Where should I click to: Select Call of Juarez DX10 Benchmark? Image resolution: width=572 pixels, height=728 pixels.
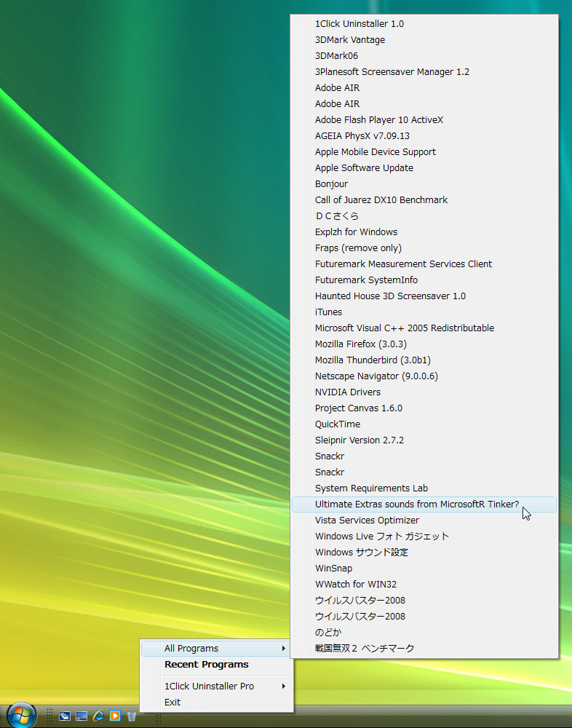(x=424, y=200)
